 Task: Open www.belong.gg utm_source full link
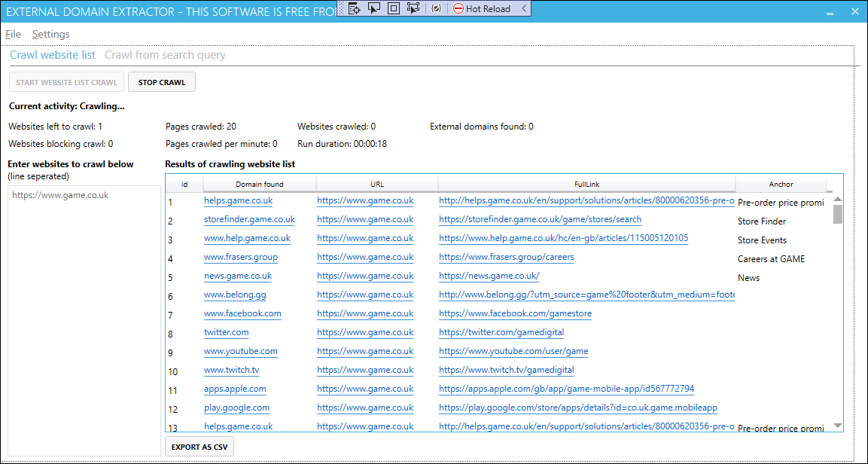pos(586,295)
